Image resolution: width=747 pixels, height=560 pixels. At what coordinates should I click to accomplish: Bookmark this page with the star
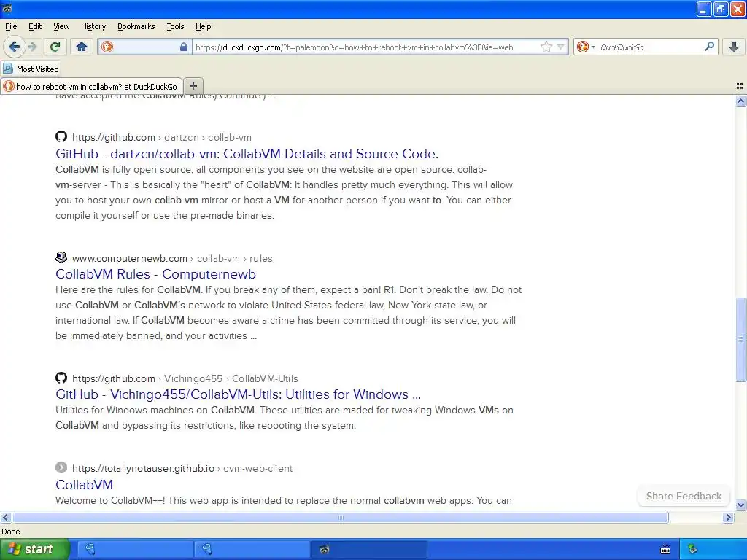tap(546, 47)
